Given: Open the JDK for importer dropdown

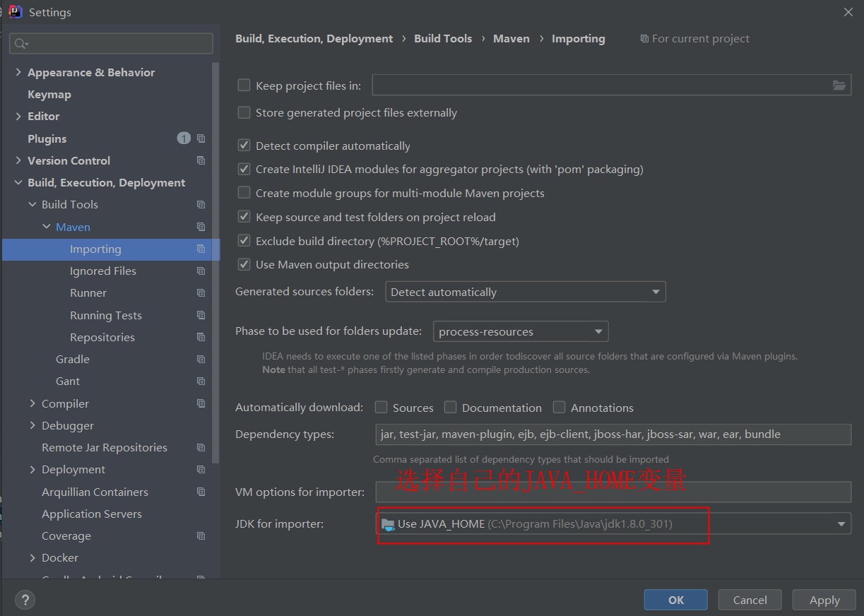Looking at the screenshot, I should 840,523.
